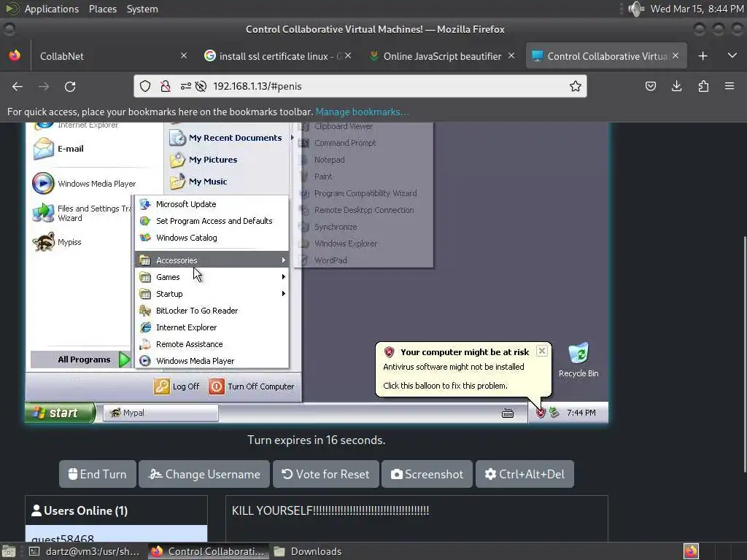
Task: Go back in Firefox
Action: [x=18, y=86]
